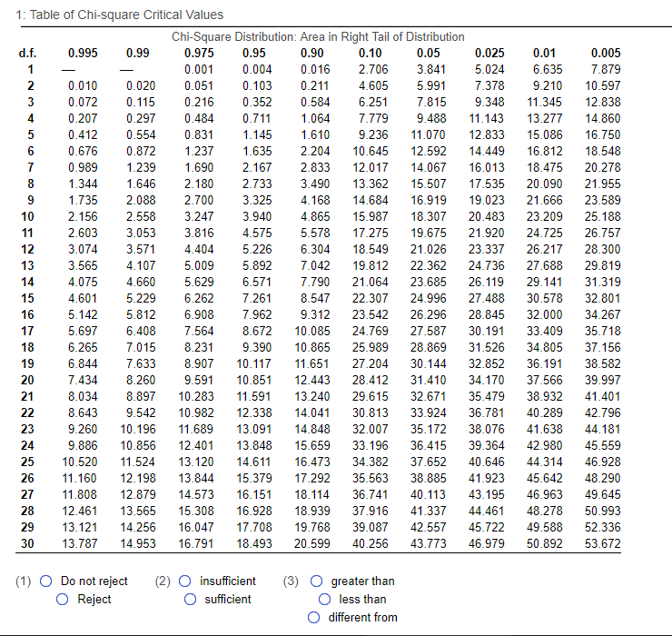672x636 pixels.
Task: Click the d.f. row label 30
Action: tap(27, 544)
